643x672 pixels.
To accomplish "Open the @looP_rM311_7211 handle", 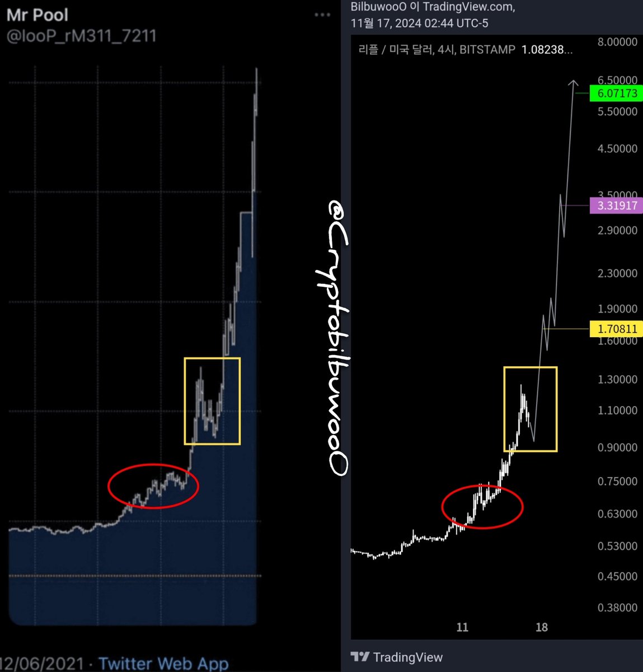I will [82, 36].
